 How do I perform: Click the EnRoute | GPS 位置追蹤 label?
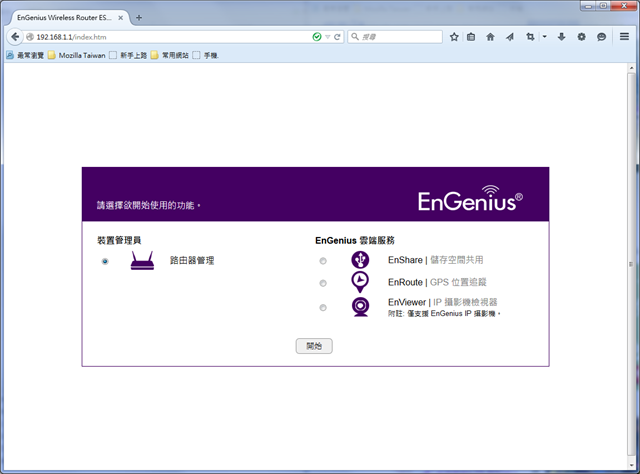point(437,282)
